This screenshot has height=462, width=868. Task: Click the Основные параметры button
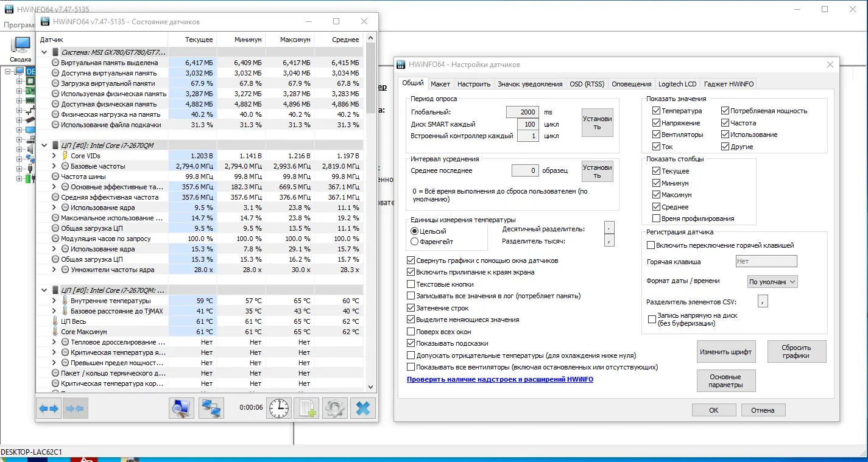pyautogui.click(x=726, y=381)
